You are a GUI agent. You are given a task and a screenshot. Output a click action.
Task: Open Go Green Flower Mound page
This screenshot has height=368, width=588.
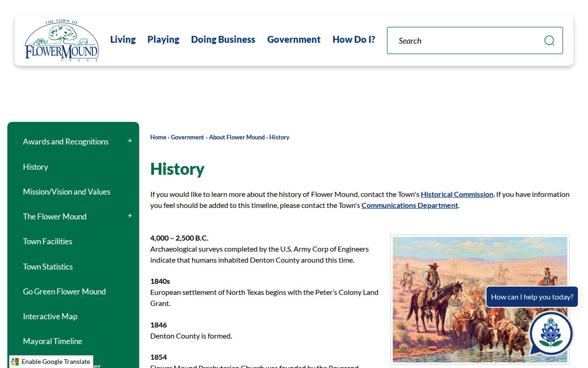(64, 291)
